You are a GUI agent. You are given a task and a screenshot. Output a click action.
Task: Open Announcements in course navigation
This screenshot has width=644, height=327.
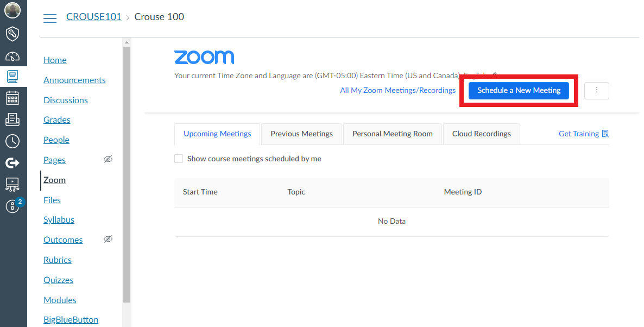74,80
